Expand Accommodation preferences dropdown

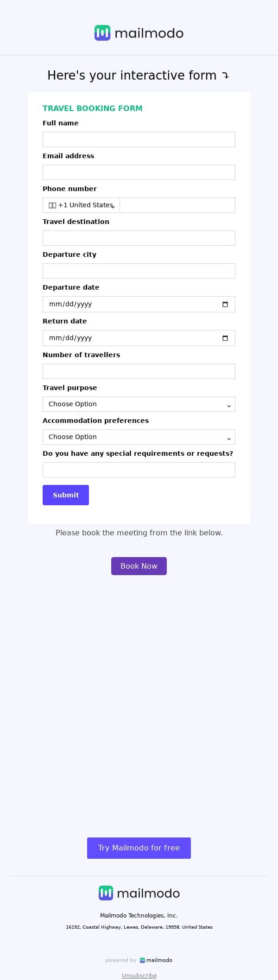click(139, 437)
